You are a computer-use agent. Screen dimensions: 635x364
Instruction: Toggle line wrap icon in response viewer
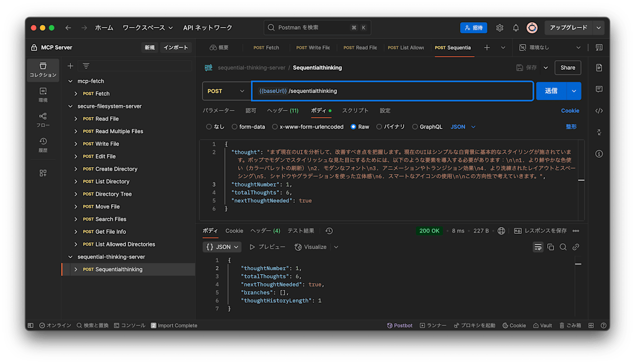point(538,247)
